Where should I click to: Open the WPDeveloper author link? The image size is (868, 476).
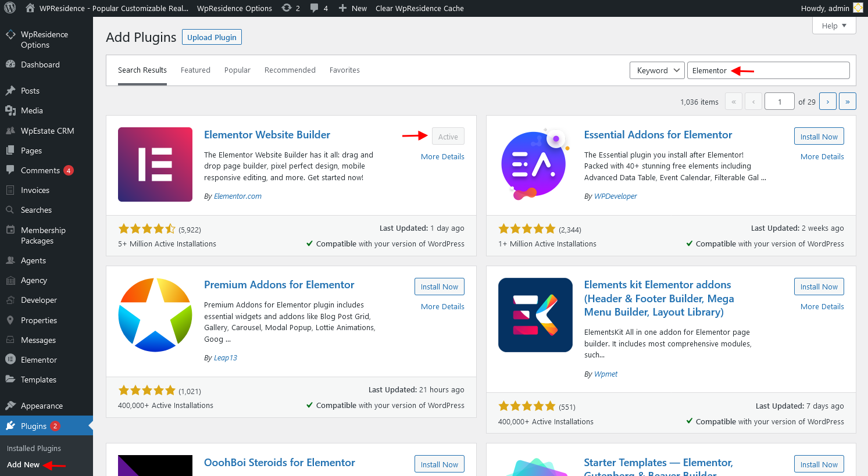(616, 196)
